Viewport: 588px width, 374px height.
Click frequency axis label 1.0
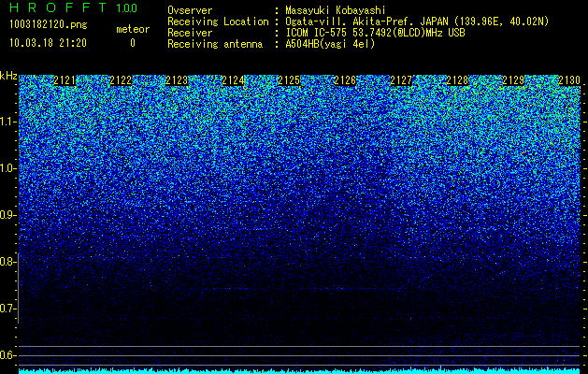[7, 168]
